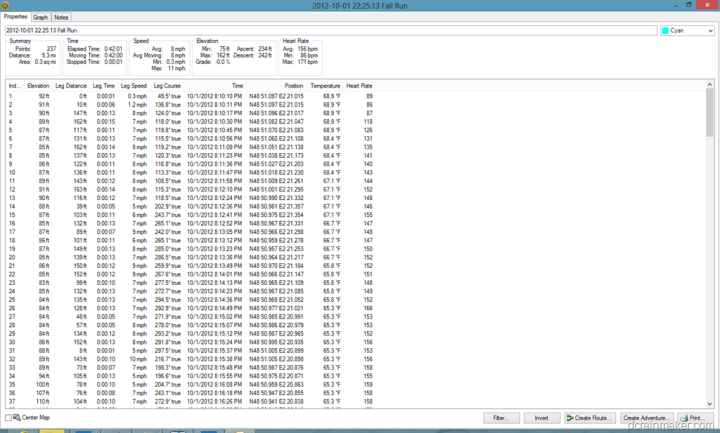
Task: Click the position cell N48 51.038 E2 21.173
Action: tap(276, 156)
